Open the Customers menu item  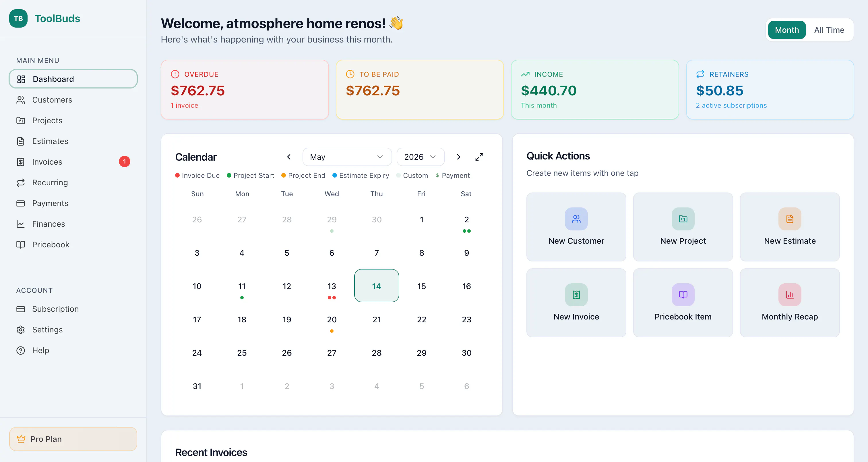pos(73,100)
